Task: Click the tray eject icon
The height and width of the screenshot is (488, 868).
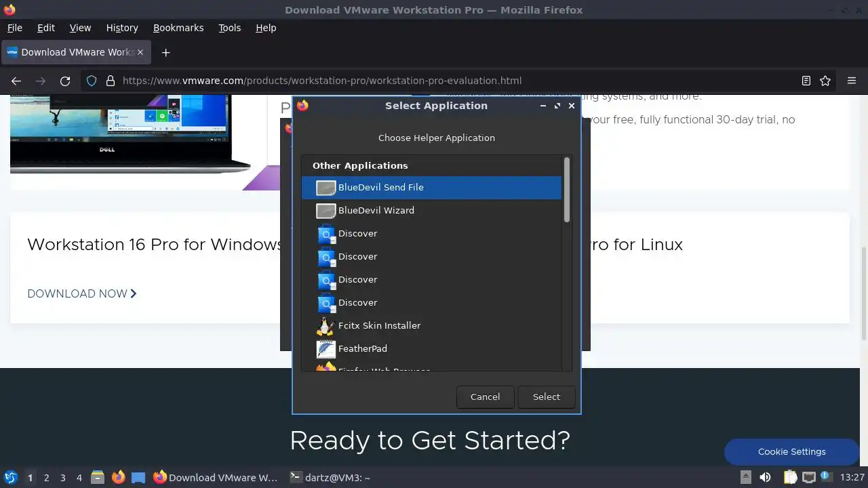Action: [x=745, y=478]
